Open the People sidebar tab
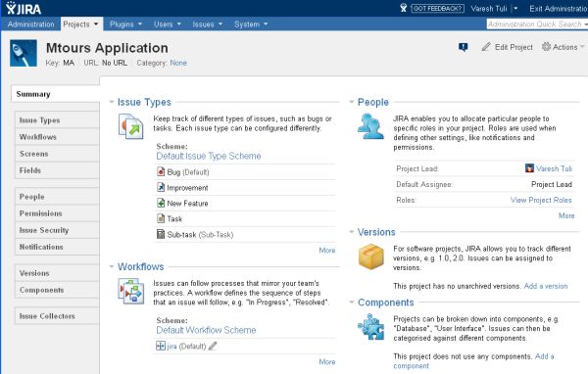Viewport: 588px width, 374px height. pos(57,197)
